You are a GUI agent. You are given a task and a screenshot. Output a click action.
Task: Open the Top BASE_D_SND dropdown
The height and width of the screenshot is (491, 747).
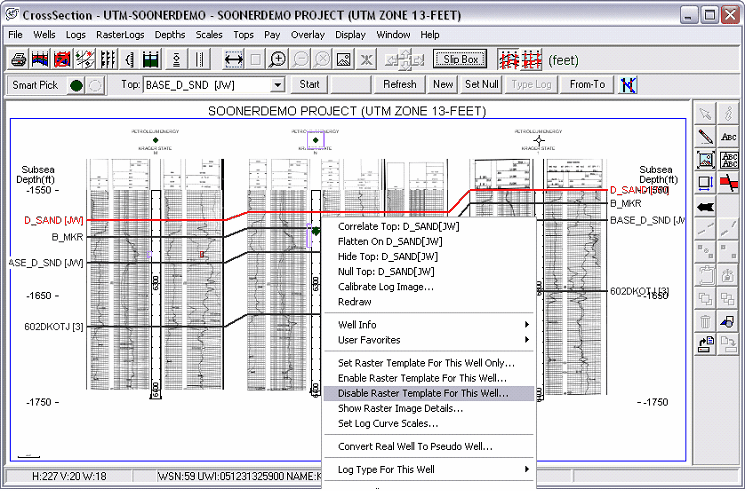tap(278, 85)
